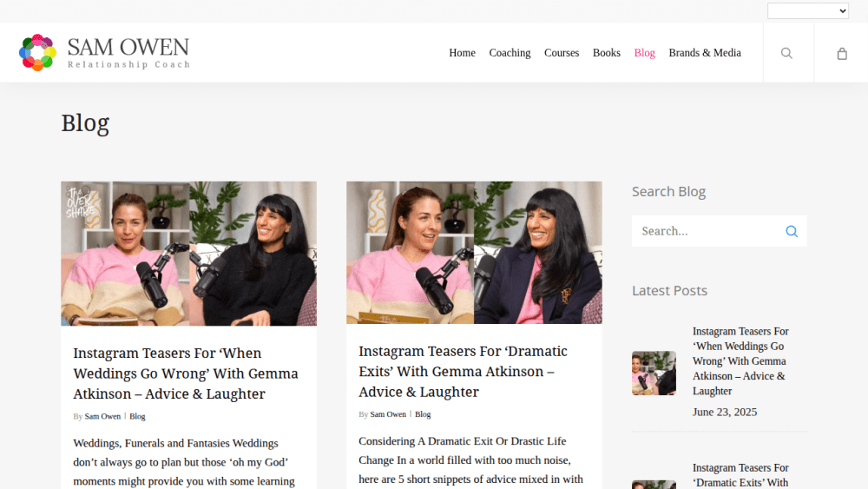Screen dimensions: 868x489
Task: Click the blog search submit magnifier icon
Action: pyautogui.click(x=792, y=231)
